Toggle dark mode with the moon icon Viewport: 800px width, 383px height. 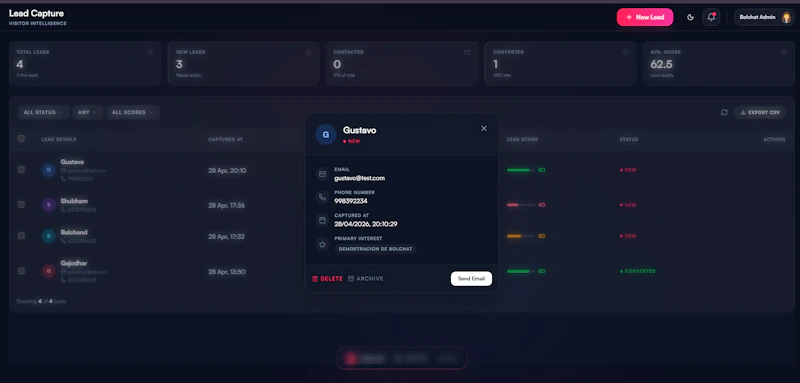tap(690, 17)
